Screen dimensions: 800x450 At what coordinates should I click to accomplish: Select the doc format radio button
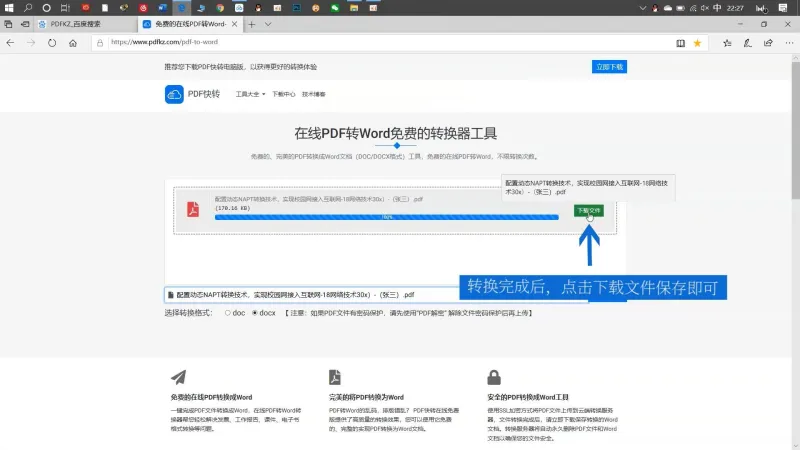click(x=228, y=313)
